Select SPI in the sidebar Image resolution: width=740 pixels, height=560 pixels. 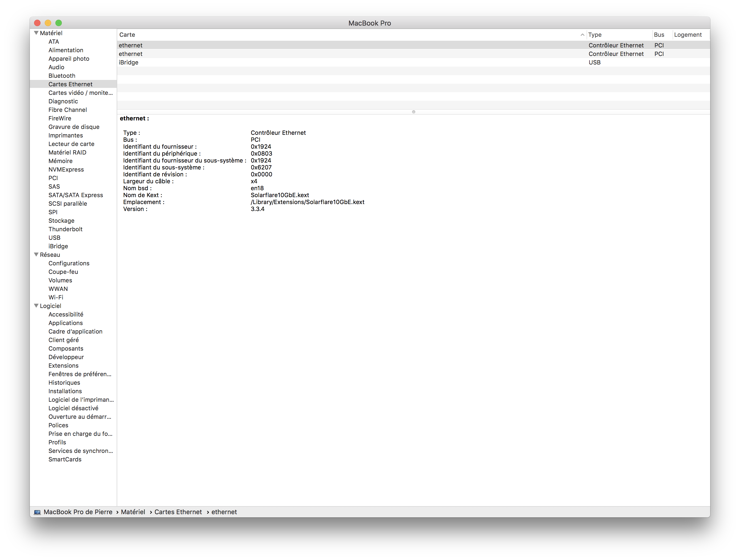pos(53,212)
